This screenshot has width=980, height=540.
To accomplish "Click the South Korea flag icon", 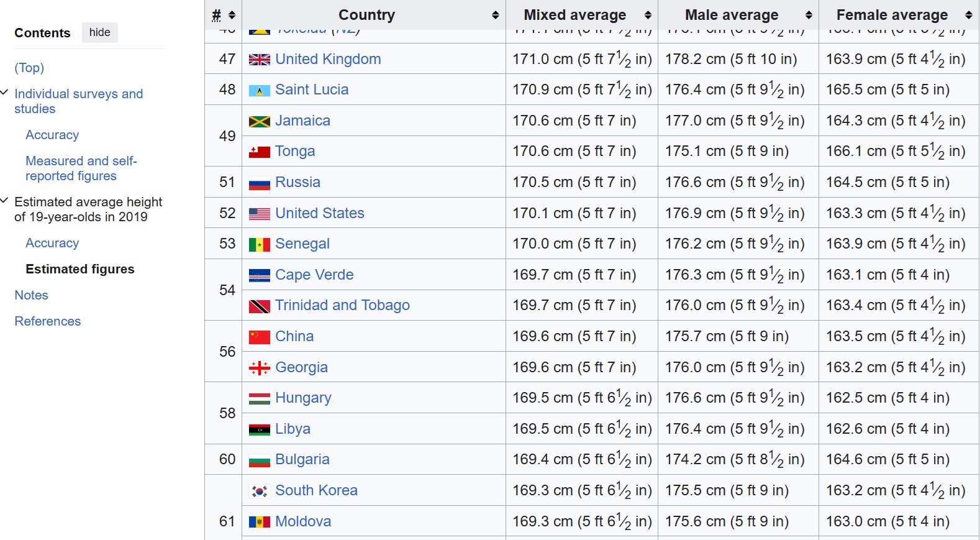I will (259, 492).
